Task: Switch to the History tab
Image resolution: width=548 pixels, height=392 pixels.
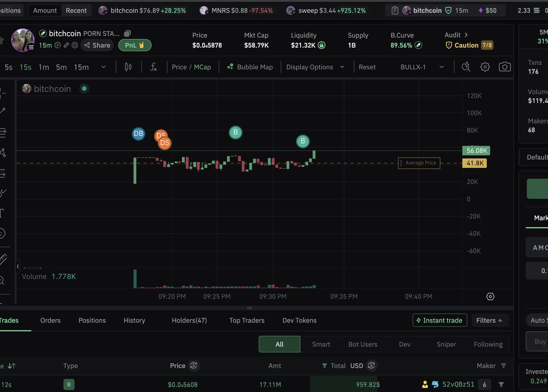Action: [134, 320]
